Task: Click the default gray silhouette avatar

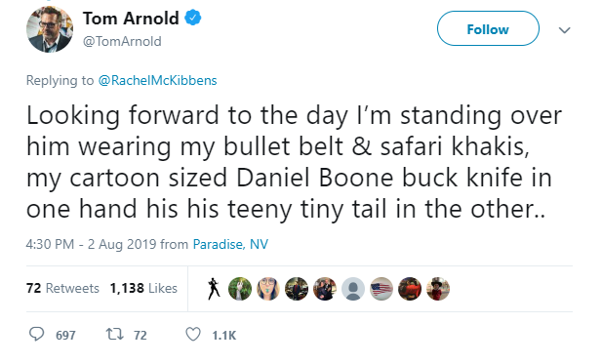Action: pos(353,289)
